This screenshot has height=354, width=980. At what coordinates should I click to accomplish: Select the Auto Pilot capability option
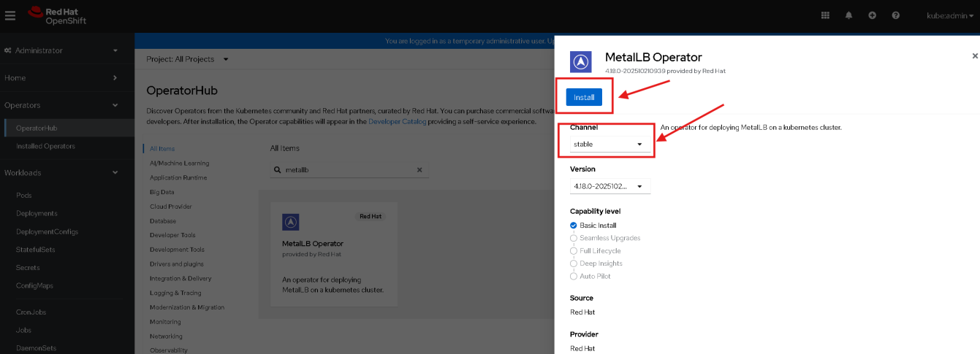tap(574, 276)
